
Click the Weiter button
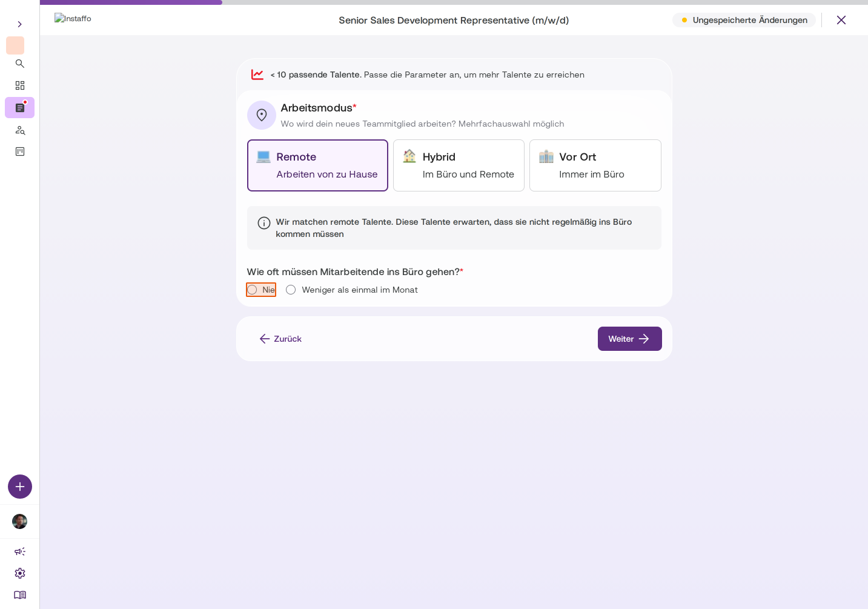coord(630,339)
